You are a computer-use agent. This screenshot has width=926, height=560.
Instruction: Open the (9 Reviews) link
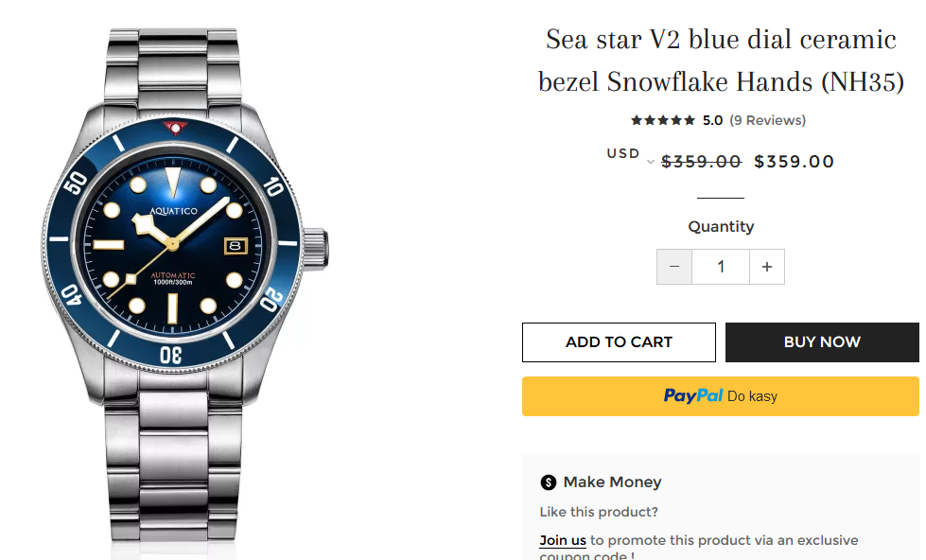[x=767, y=120]
